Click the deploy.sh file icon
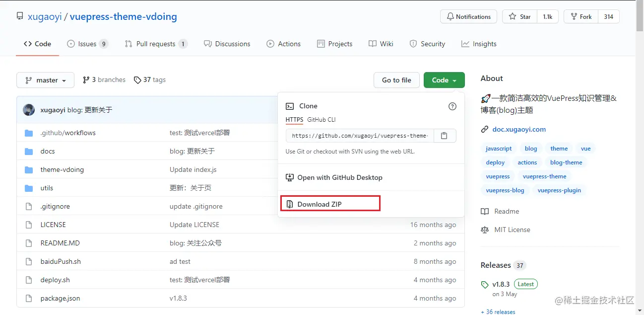Image resolution: width=644 pixels, height=315 pixels. [x=29, y=280]
